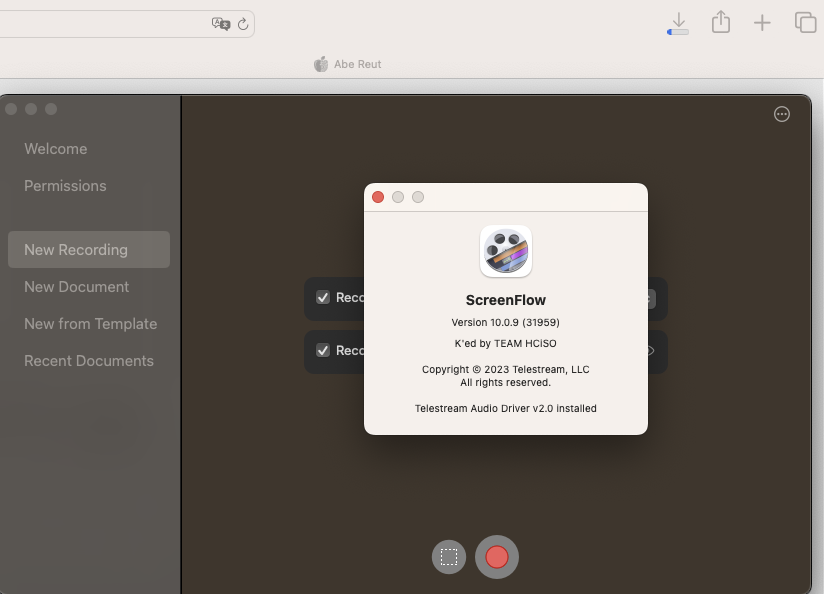Open the Safari share menu

[x=720, y=22]
